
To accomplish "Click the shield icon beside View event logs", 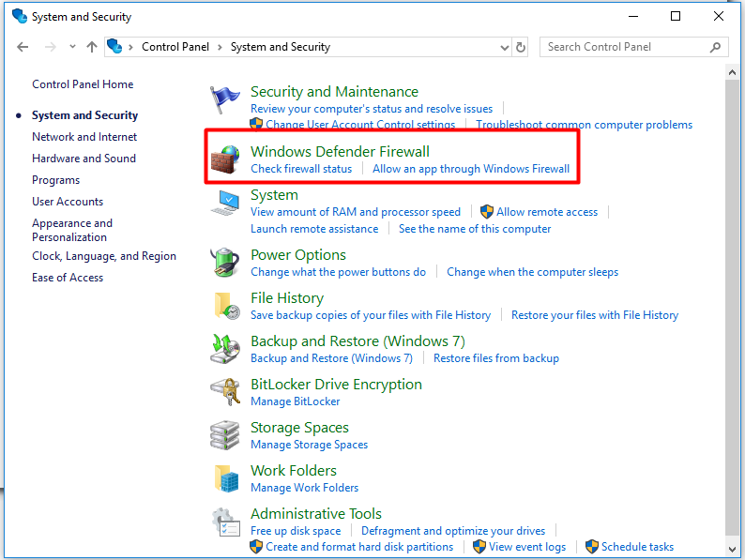I will [479, 546].
